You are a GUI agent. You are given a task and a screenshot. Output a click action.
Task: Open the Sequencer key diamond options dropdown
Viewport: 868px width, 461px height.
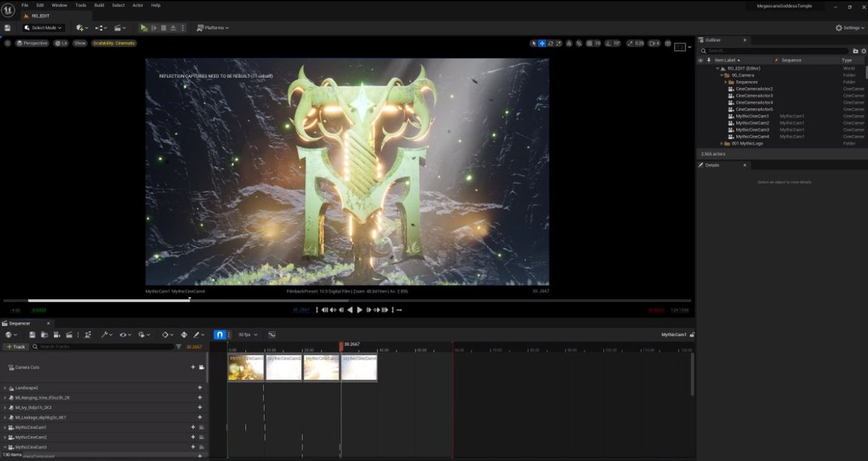pyautogui.click(x=166, y=334)
